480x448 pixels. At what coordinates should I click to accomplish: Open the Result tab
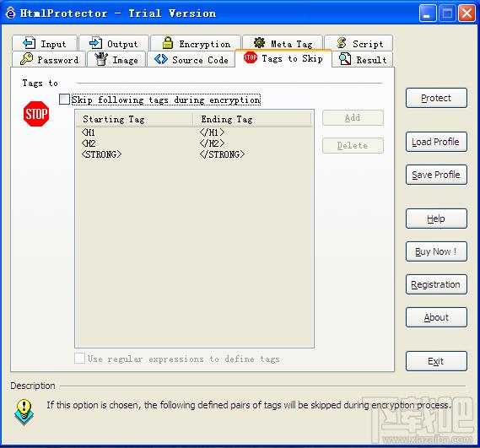tap(363, 59)
